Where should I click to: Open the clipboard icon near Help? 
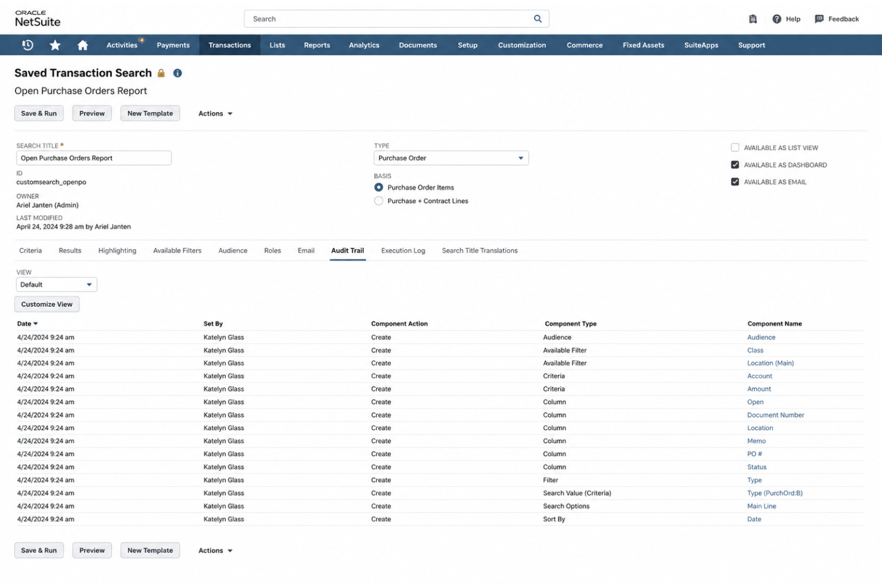pos(753,19)
